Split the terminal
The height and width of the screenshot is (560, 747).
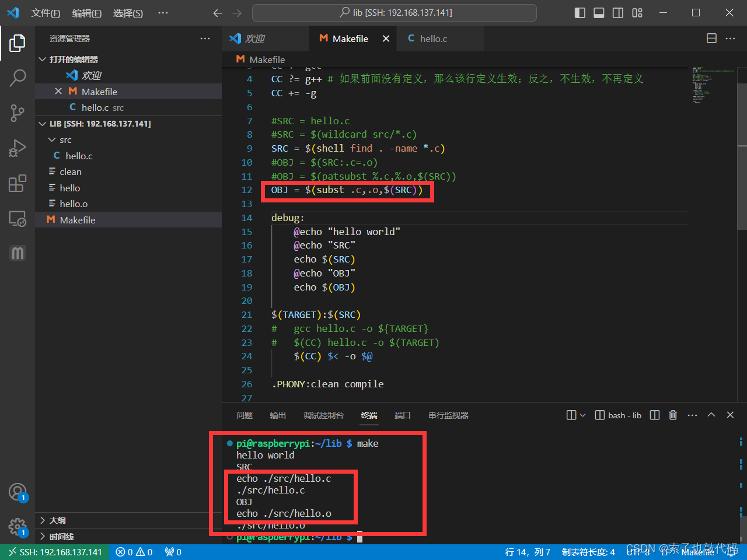click(655, 415)
